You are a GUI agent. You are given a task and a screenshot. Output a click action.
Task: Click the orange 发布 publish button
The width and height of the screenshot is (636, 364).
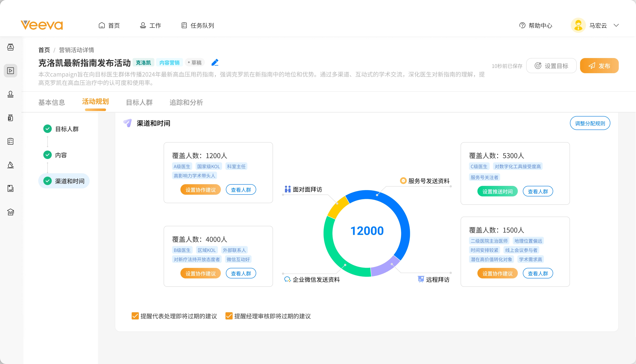click(x=599, y=66)
